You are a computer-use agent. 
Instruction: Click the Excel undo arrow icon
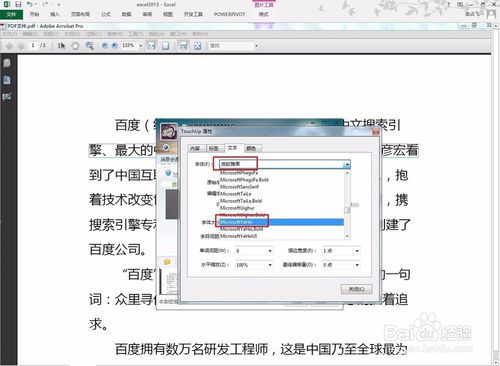point(30,4)
